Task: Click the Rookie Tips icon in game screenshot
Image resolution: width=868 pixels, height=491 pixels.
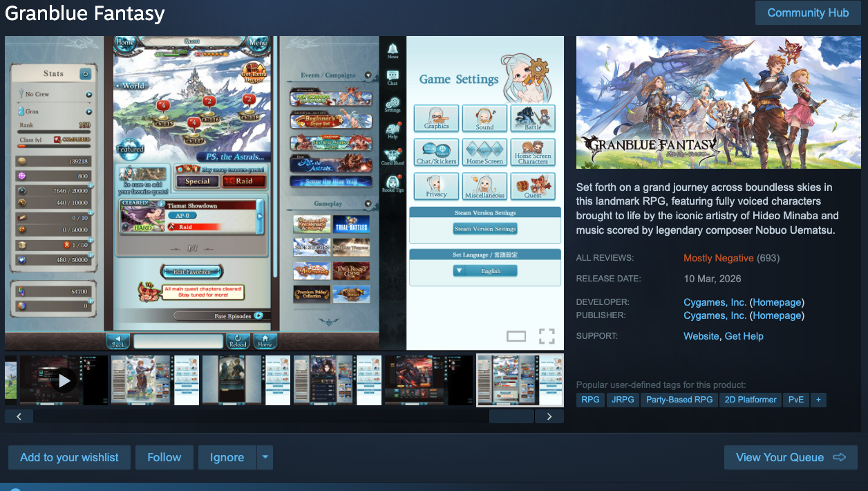Action: 393,185
